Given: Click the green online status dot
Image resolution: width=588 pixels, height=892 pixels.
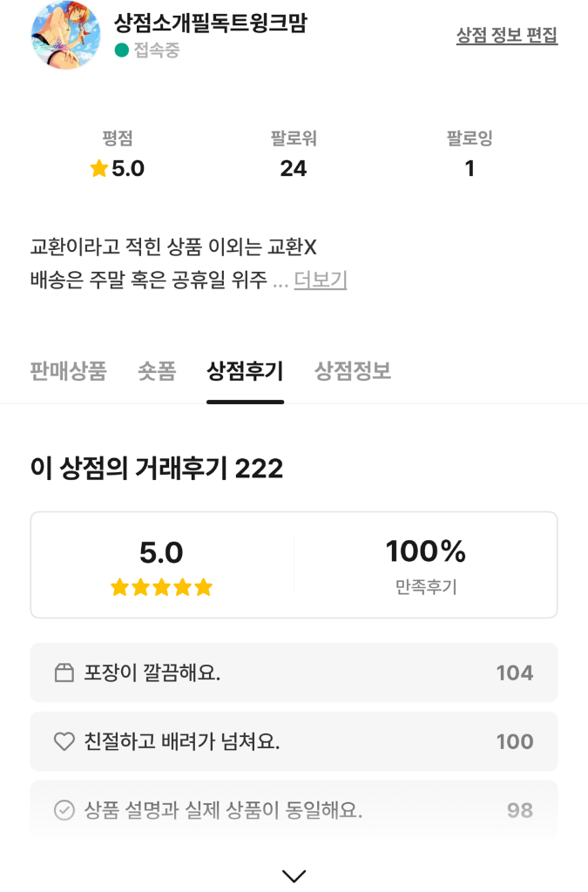Looking at the screenshot, I should (x=122, y=50).
